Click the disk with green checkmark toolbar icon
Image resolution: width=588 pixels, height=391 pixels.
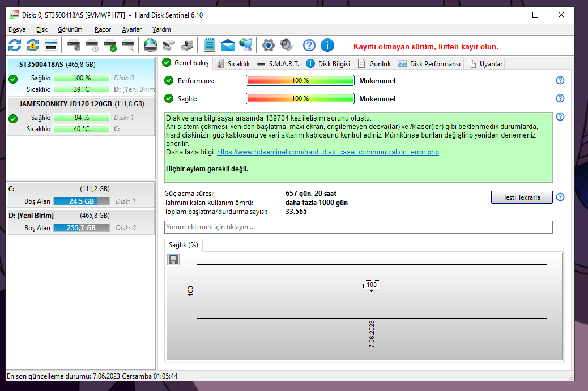110,46
